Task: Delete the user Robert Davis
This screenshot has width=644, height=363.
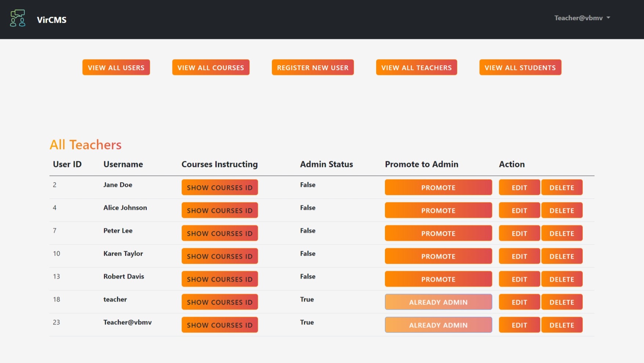Action: coord(562,279)
